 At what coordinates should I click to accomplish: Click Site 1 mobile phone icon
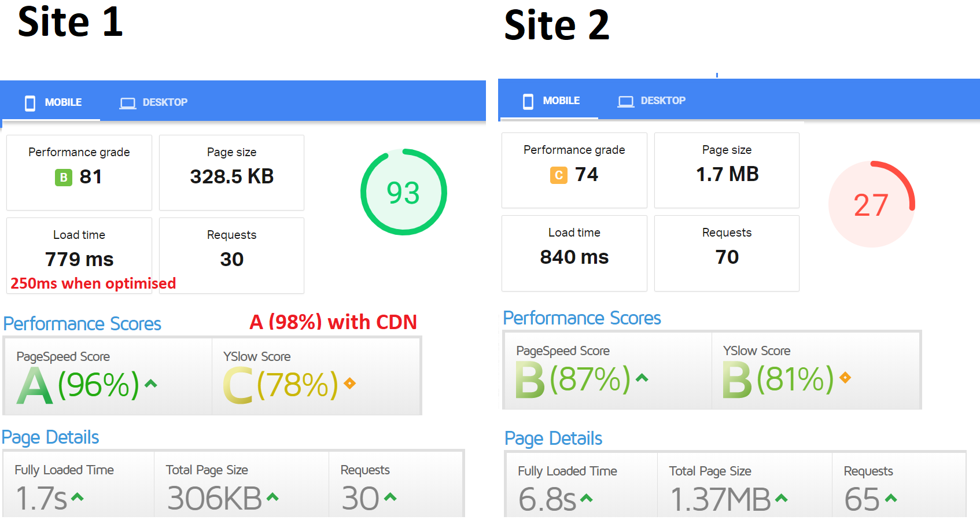click(30, 103)
